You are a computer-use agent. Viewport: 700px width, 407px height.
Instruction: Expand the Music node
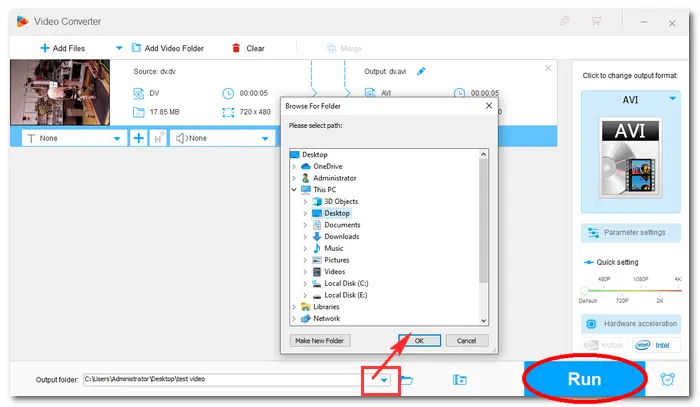[305, 249]
